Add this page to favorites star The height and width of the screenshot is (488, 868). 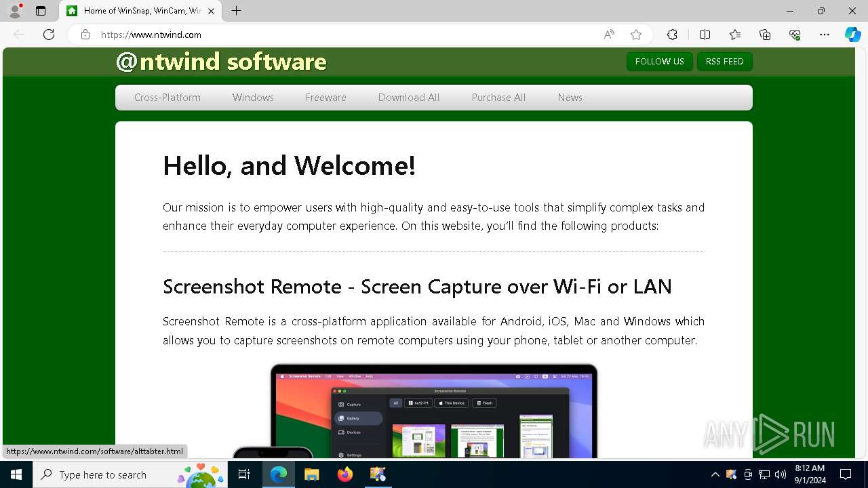(x=635, y=35)
